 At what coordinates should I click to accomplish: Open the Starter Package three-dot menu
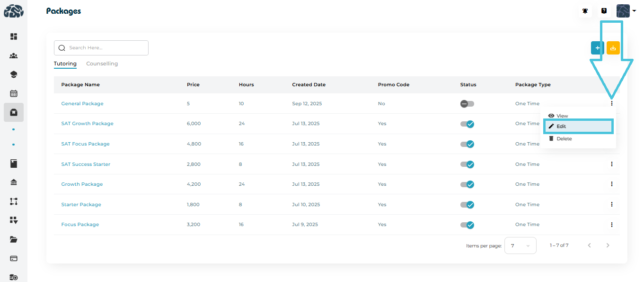(x=611, y=205)
